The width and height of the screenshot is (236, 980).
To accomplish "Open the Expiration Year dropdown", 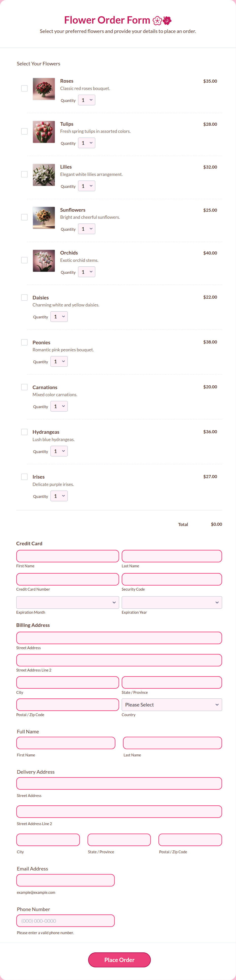I will click(x=172, y=602).
